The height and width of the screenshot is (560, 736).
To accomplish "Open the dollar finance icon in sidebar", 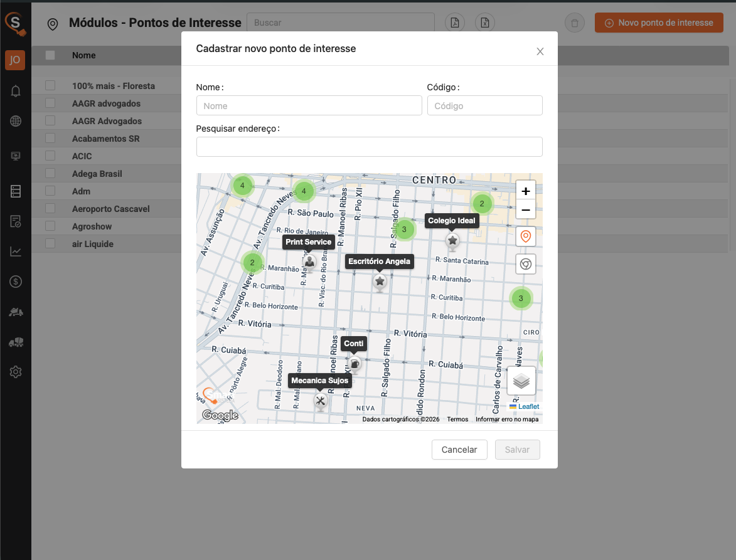I will click(16, 282).
